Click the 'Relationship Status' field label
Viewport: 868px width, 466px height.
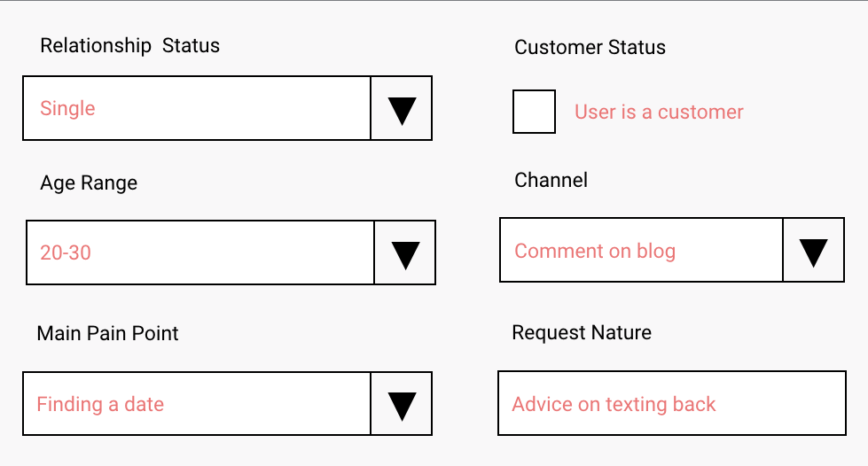[129, 45]
